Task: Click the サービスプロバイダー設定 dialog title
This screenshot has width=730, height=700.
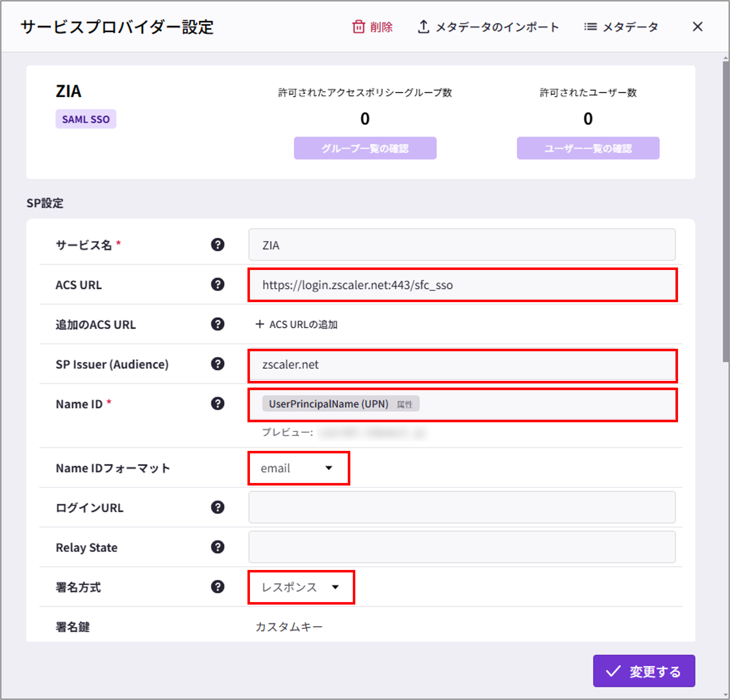Action: click(x=117, y=27)
